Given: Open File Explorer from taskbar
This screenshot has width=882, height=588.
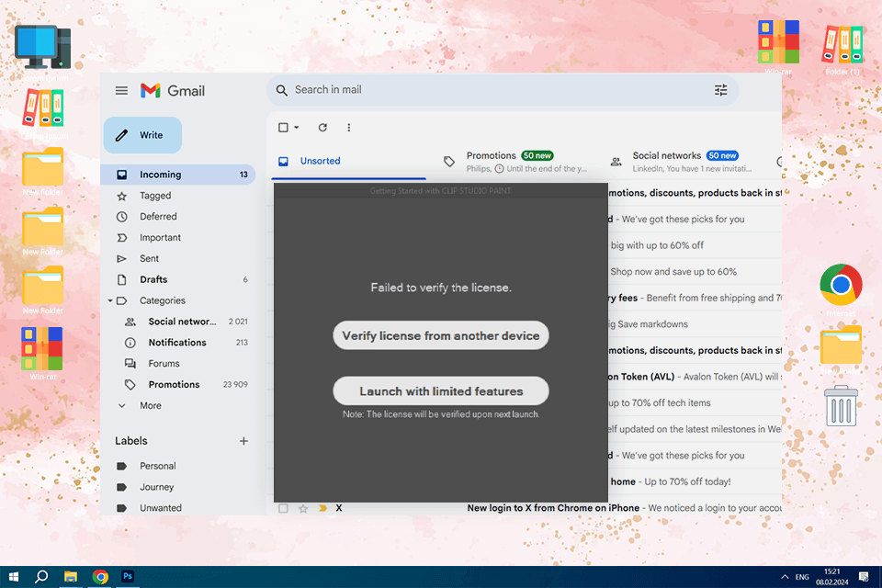Looking at the screenshot, I should (71, 577).
